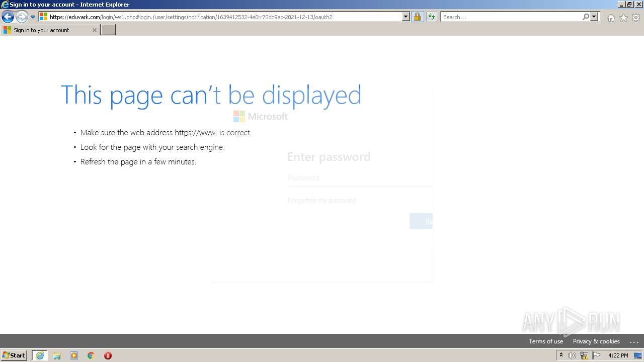Image resolution: width=644 pixels, height=362 pixels.
Task: Launch Google Chrome from taskbar
Action: pos(91,355)
